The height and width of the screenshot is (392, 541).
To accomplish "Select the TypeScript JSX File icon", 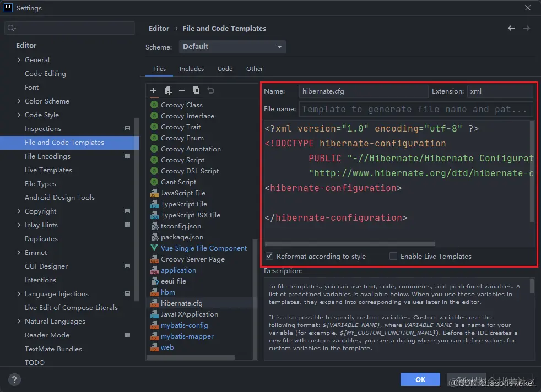I will coord(154,215).
